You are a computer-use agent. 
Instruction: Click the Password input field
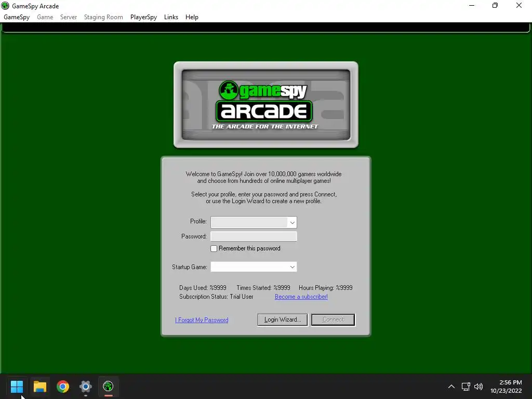[x=254, y=236]
